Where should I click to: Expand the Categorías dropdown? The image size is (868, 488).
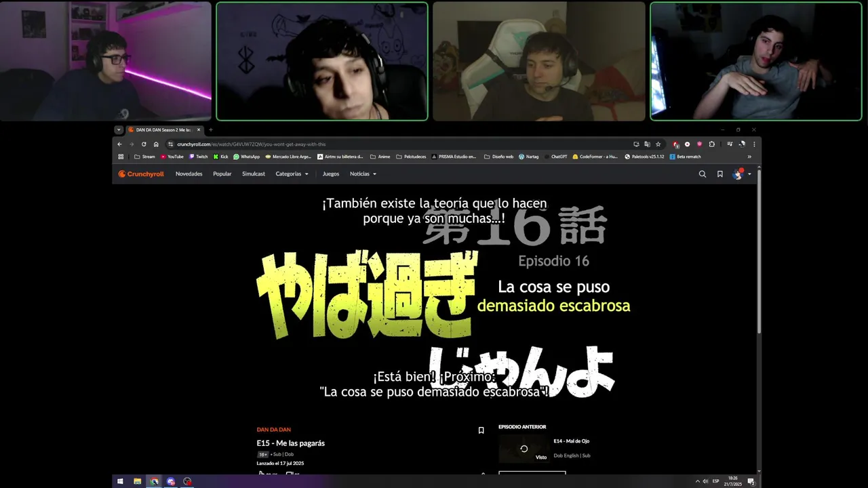292,174
